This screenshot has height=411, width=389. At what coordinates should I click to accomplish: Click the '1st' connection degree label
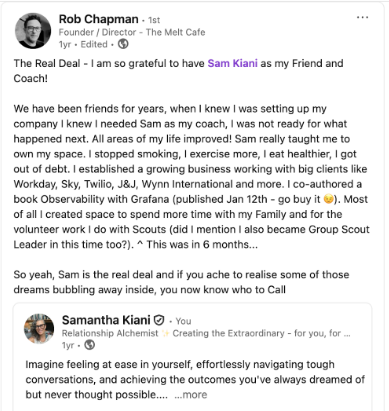154,20
